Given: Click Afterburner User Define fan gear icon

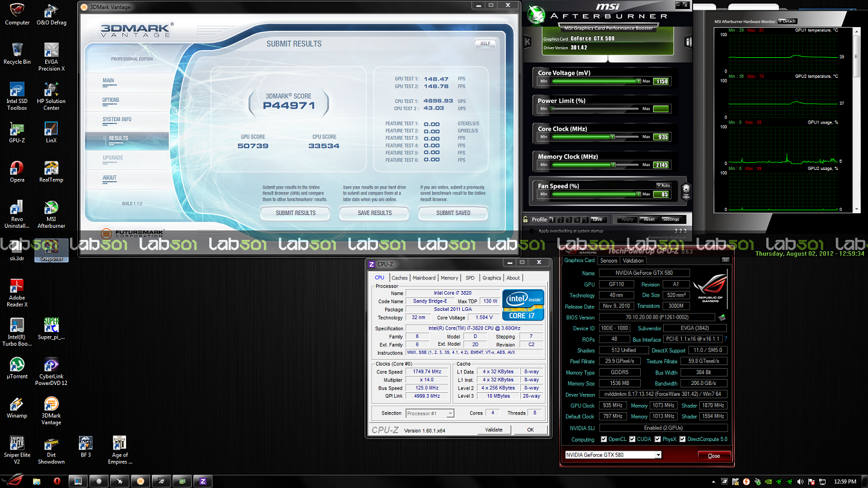Looking at the screenshot, I should (x=686, y=192).
